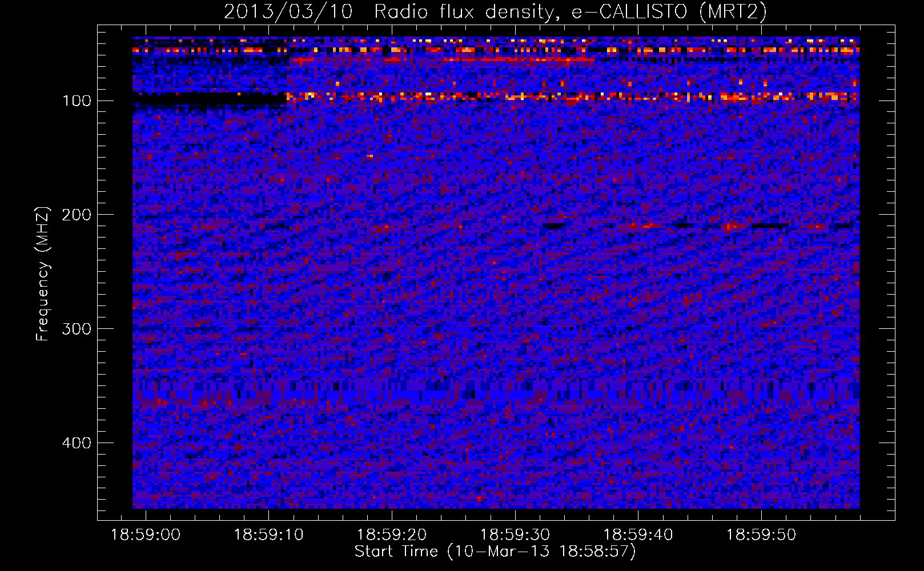Viewport: 924px width, 571px height.
Task: Click the black dropout band near 100 MHz
Action: pos(210,100)
